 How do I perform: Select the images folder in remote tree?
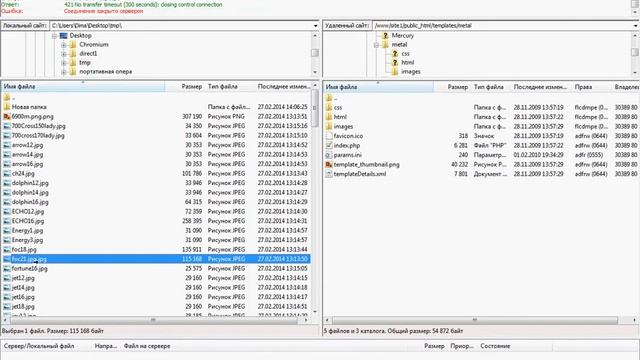(x=411, y=72)
